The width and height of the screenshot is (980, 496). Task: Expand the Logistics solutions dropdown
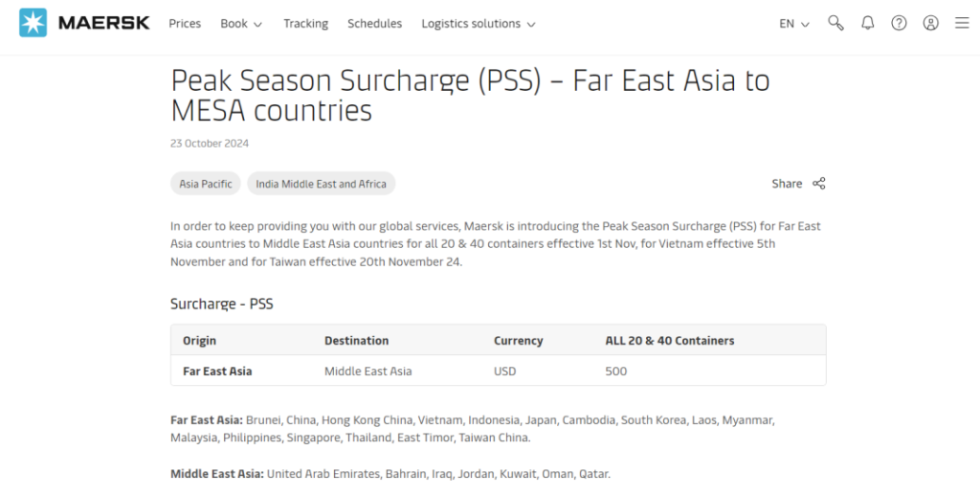tap(479, 24)
